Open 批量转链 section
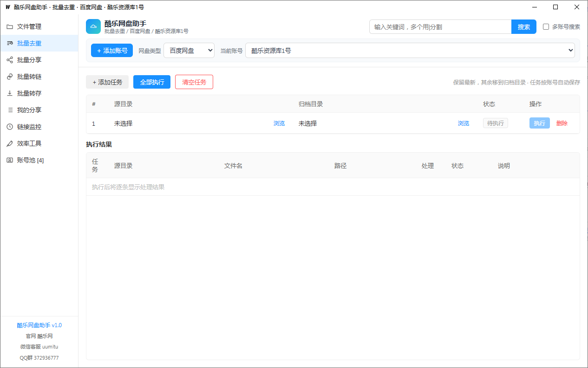Image resolution: width=588 pixels, height=368 pixels. point(39,77)
